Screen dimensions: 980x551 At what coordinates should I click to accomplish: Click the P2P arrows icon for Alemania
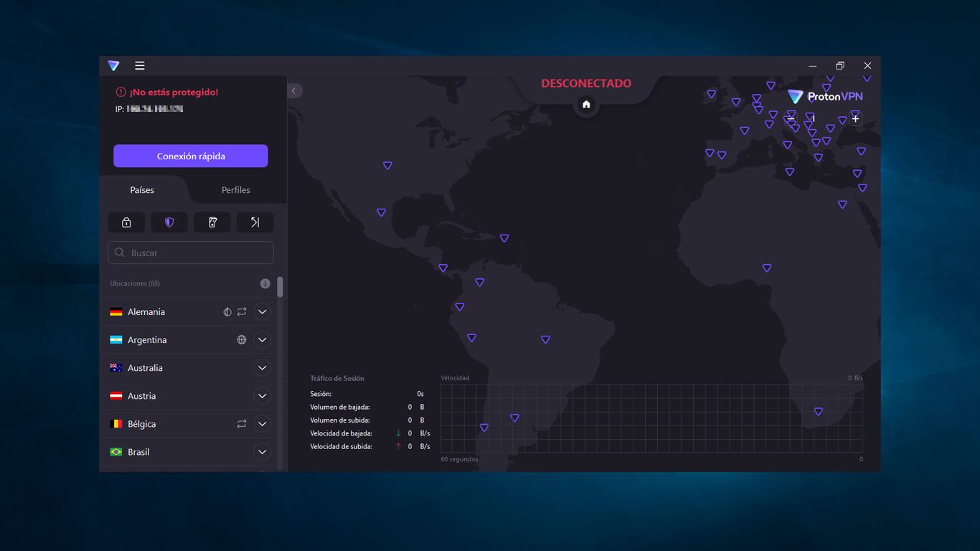point(242,312)
